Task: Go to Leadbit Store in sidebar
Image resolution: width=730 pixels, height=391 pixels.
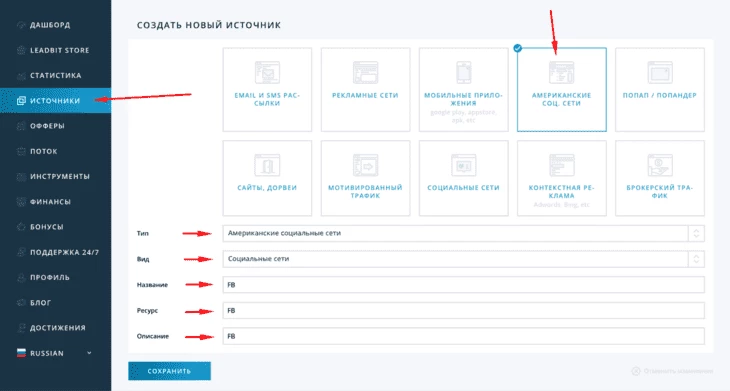Action: pyautogui.click(x=55, y=50)
